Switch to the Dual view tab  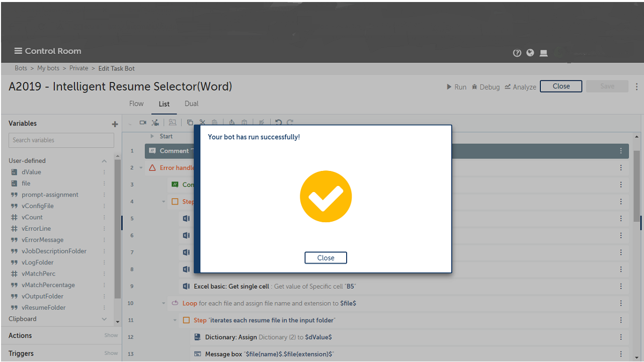point(192,104)
